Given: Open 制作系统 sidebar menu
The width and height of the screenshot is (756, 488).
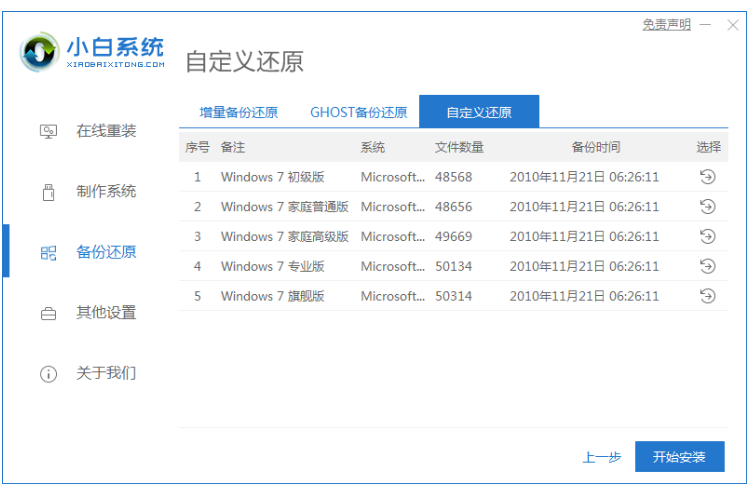Looking at the screenshot, I should [x=106, y=191].
